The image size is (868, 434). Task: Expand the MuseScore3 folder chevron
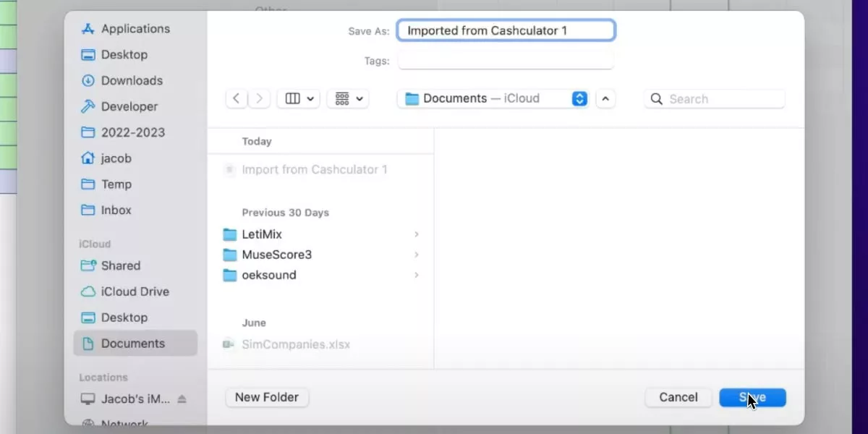(x=417, y=255)
